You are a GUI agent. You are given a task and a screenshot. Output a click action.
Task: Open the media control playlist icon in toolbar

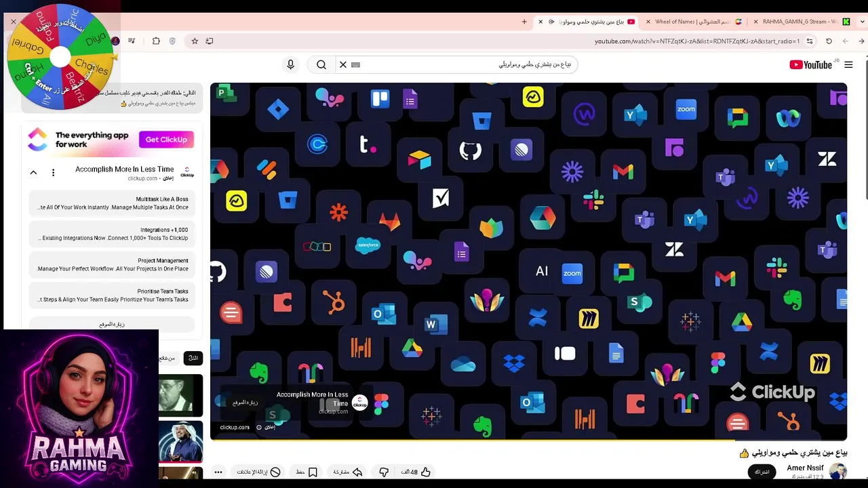[x=132, y=41]
